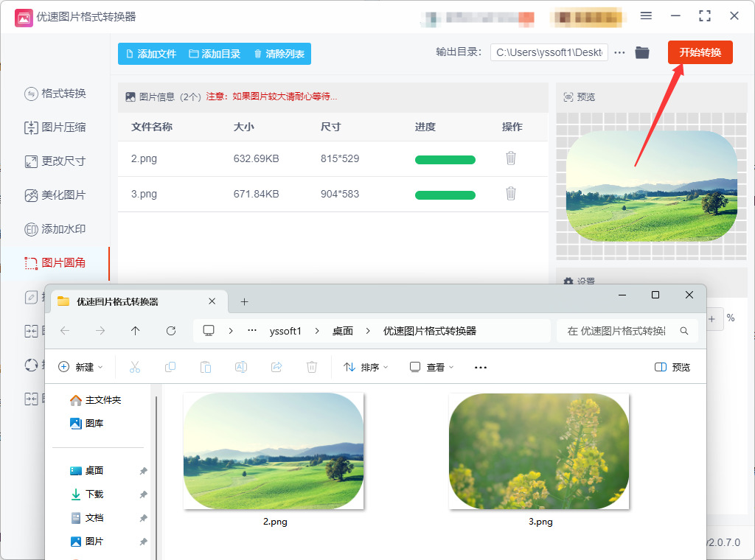Click output directory path field
The height and width of the screenshot is (560, 755).
[x=549, y=52]
